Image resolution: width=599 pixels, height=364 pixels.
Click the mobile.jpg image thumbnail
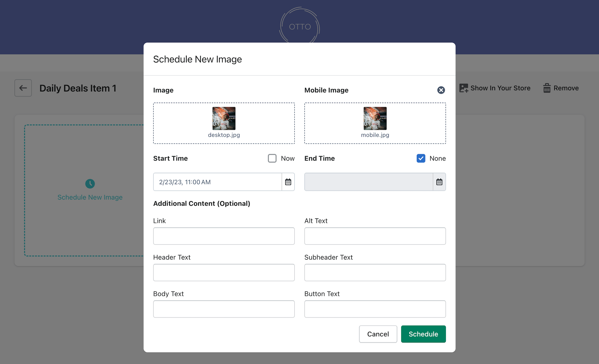tap(375, 118)
